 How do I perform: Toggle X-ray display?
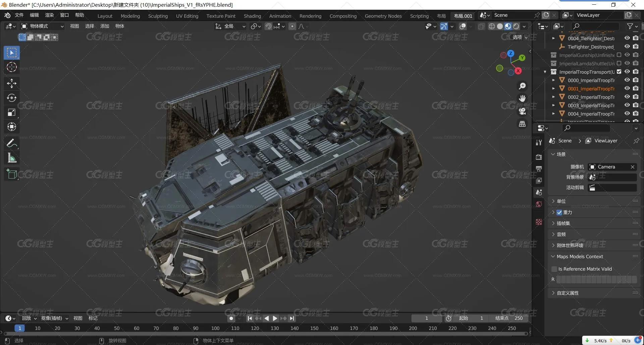(481, 26)
